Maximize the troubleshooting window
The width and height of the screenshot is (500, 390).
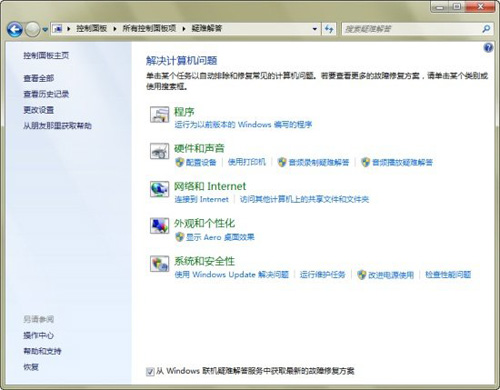coord(457,7)
